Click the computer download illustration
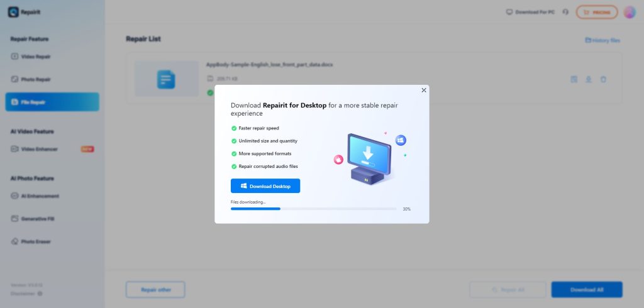This screenshot has width=644, height=308. point(369,158)
